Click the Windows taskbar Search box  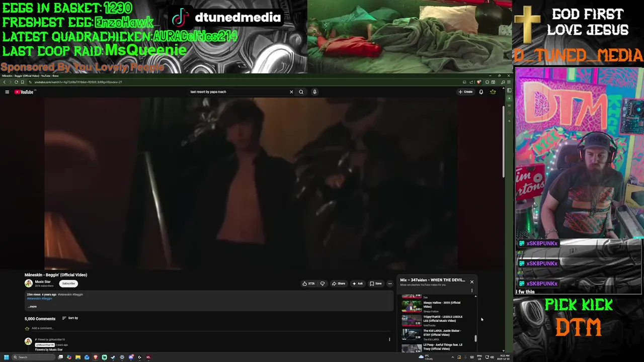34,357
